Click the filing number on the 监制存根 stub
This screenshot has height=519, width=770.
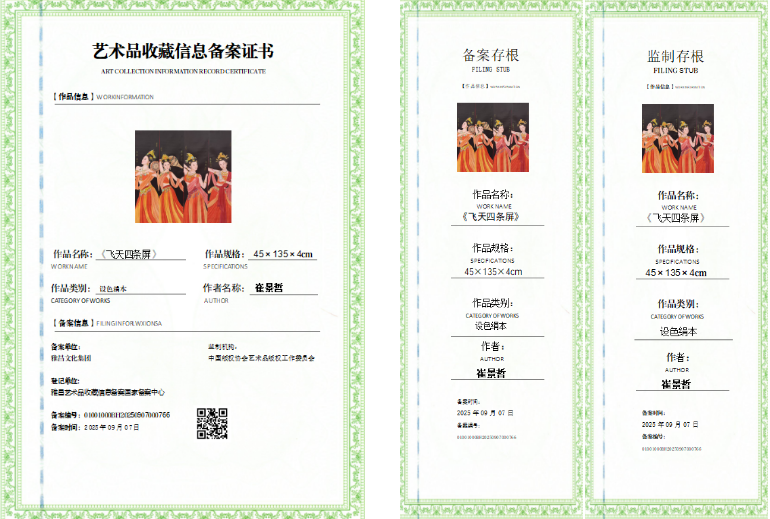671,449
